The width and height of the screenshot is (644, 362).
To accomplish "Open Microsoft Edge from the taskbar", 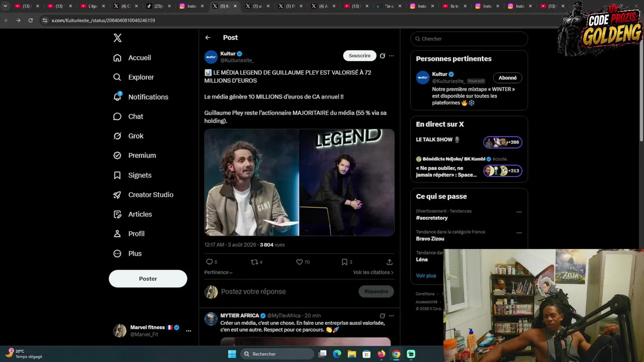I will coord(337,354).
